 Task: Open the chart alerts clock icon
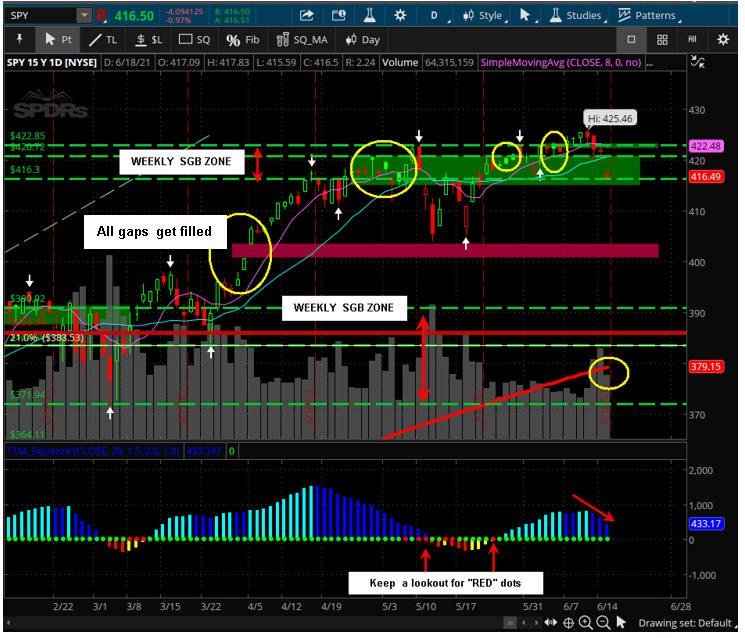point(339,15)
